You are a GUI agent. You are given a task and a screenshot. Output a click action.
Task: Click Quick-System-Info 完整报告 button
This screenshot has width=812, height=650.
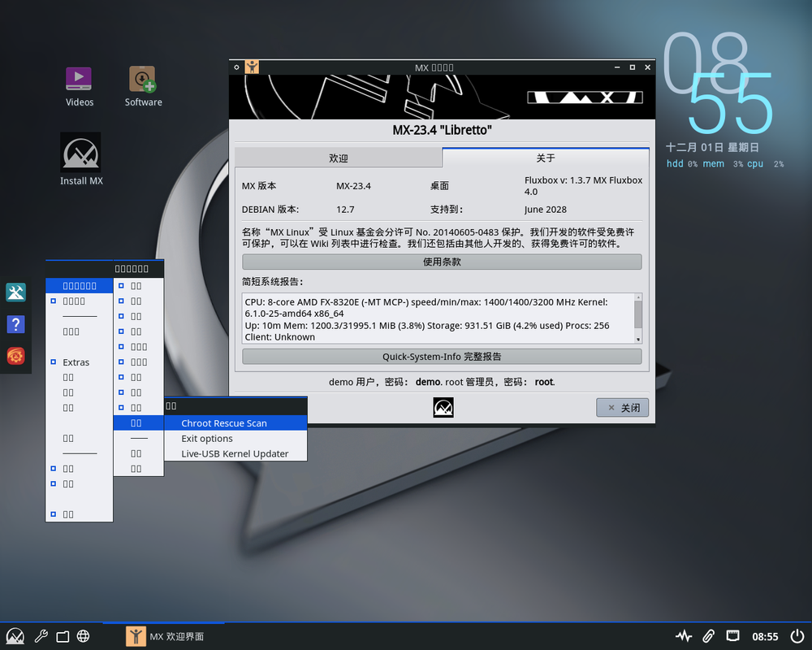[x=442, y=357]
